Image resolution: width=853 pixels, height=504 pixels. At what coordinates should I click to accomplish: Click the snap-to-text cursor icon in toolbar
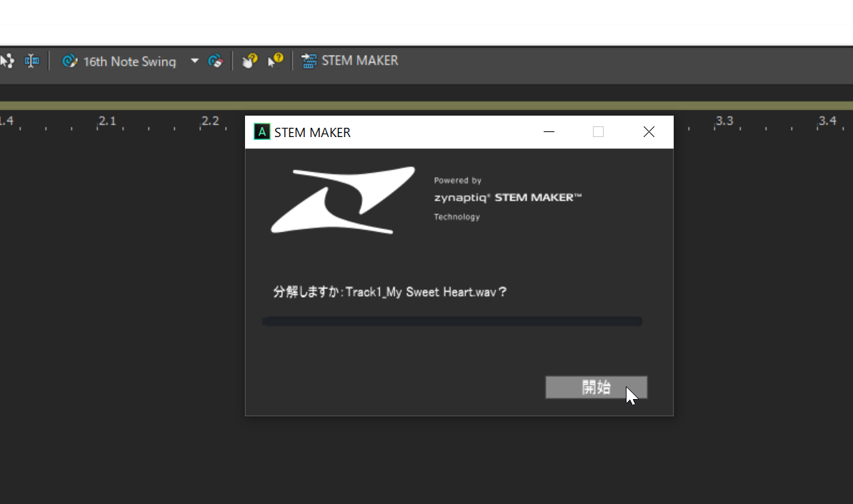point(32,61)
